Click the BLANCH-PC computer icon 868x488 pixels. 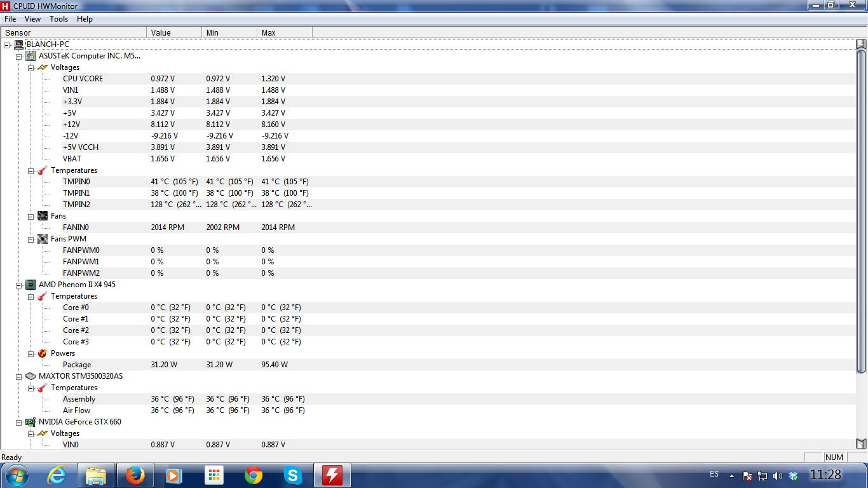pyautogui.click(x=19, y=44)
